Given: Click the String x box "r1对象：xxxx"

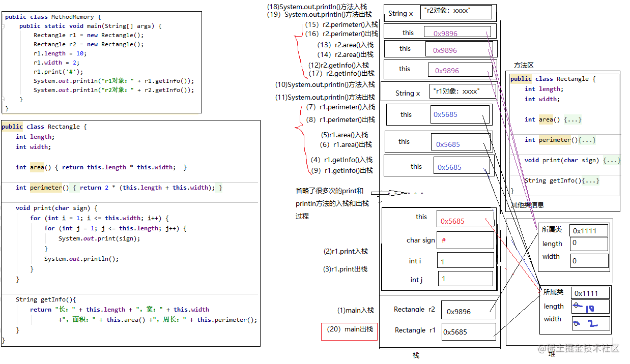Looking at the screenshot, I should [462, 92].
